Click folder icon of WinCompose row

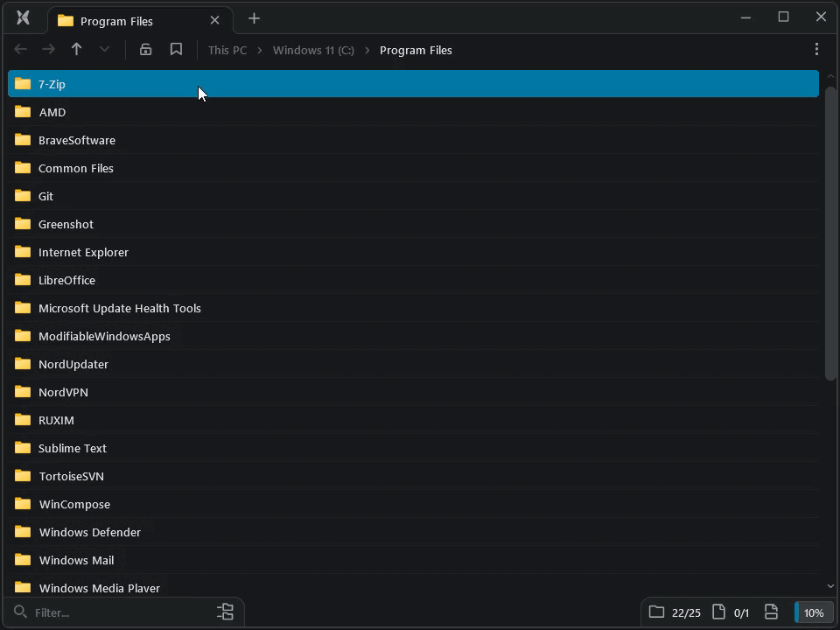[x=23, y=504]
